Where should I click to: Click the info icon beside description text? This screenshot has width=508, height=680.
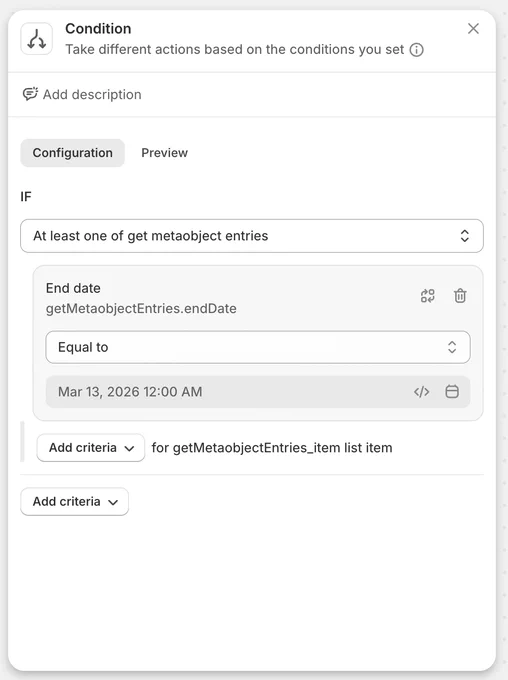coord(416,50)
